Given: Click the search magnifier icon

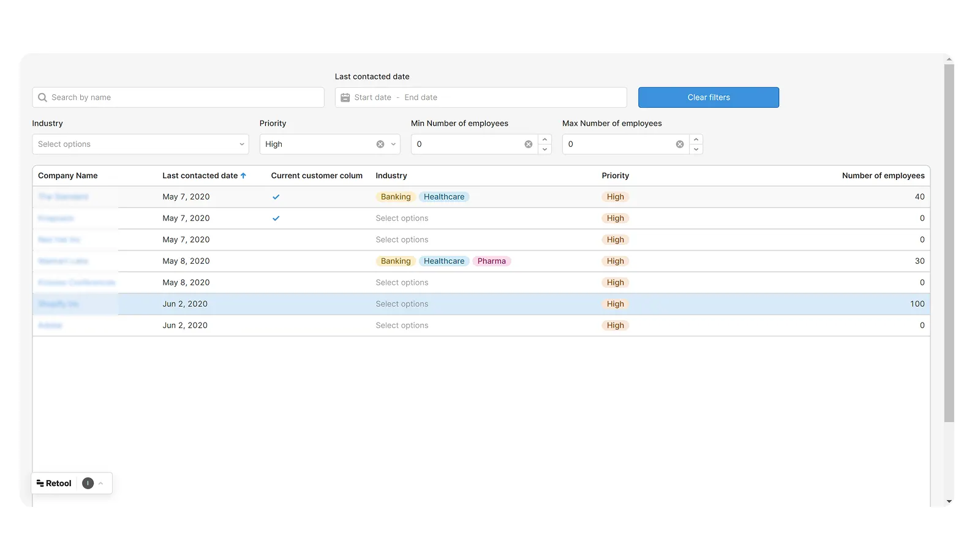Looking at the screenshot, I should tap(42, 97).
